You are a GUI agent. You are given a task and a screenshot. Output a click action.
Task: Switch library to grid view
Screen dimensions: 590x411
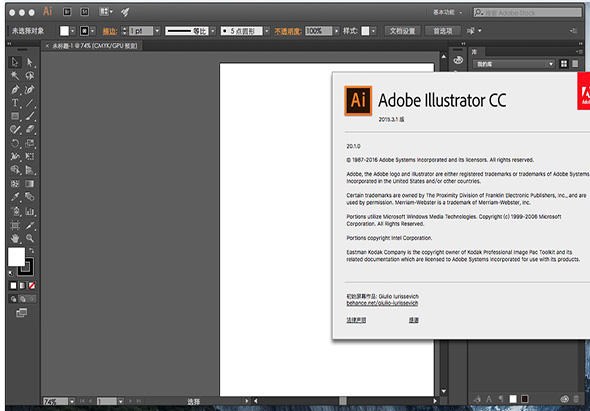(564, 64)
